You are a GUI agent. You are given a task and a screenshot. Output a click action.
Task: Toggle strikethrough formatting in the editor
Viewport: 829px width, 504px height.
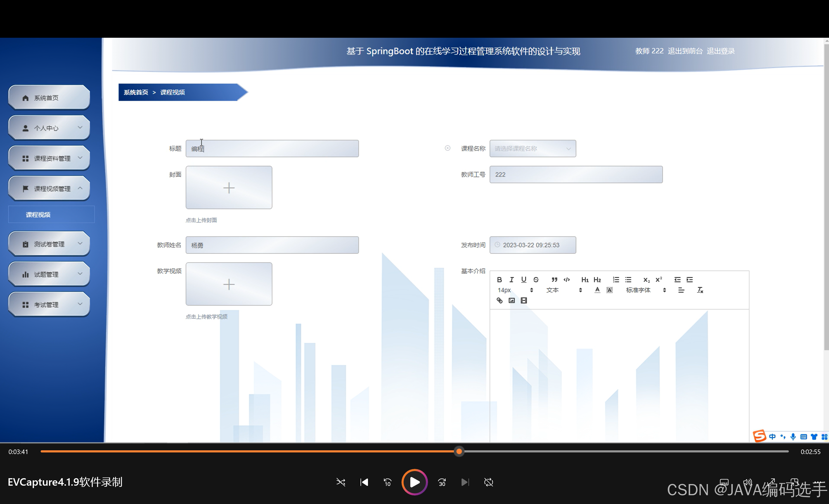tap(536, 280)
